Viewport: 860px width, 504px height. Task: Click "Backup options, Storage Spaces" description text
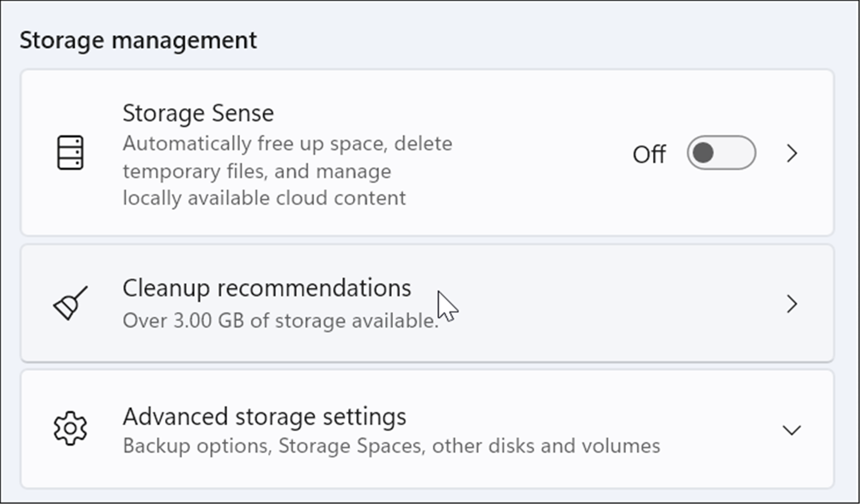(x=272, y=446)
